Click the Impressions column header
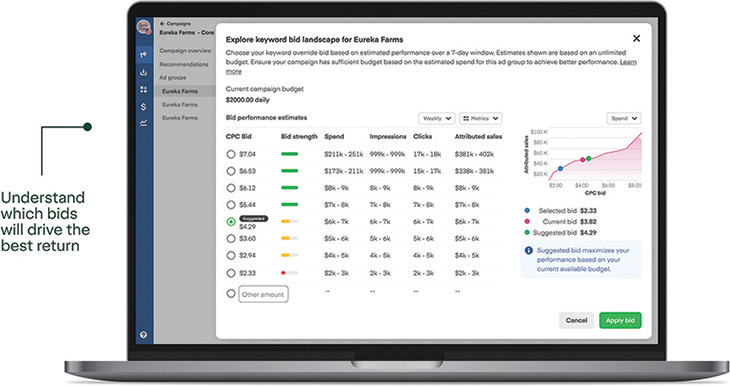This screenshot has height=387, width=730. (388, 136)
